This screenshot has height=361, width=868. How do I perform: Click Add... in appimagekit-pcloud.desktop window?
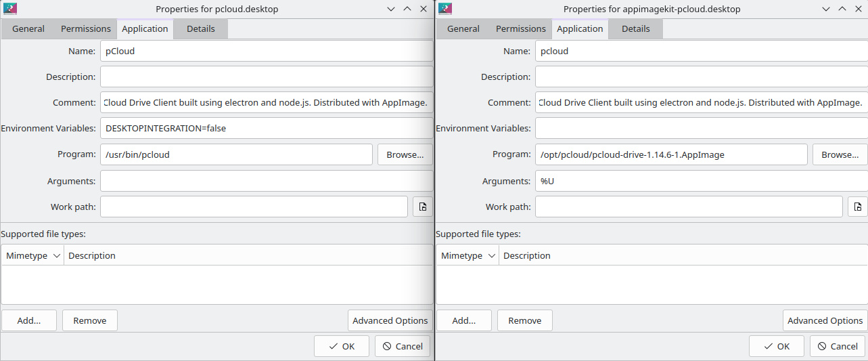(464, 320)
